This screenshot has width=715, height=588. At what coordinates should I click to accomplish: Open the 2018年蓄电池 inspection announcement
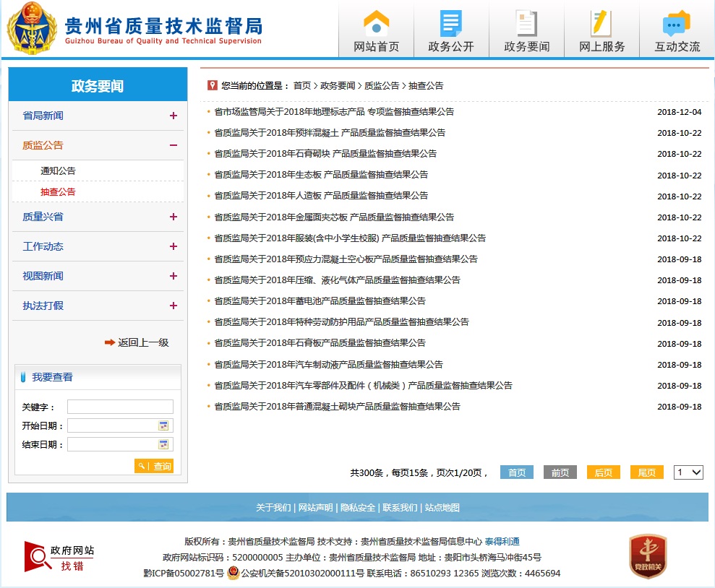(320, 301)
